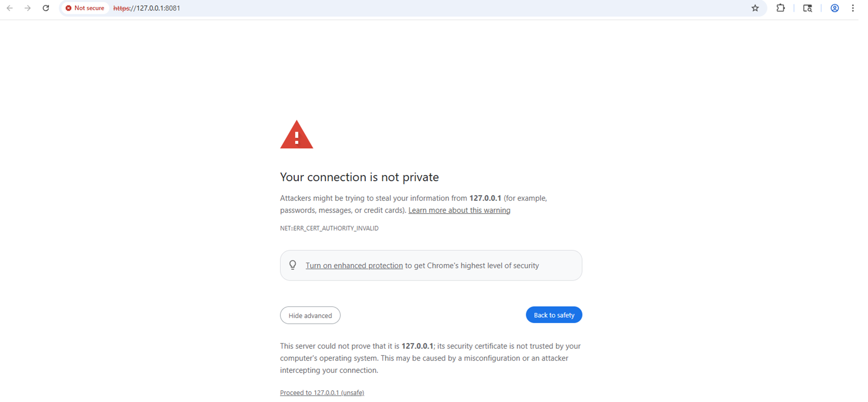
Task: Click Turn on enhanced protection
Action: pos(354,265)
